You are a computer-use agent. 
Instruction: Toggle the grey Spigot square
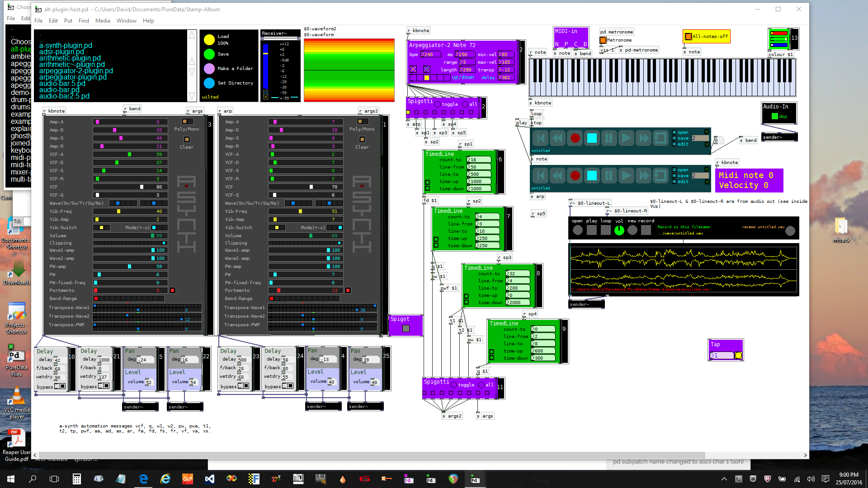point(406,329)
